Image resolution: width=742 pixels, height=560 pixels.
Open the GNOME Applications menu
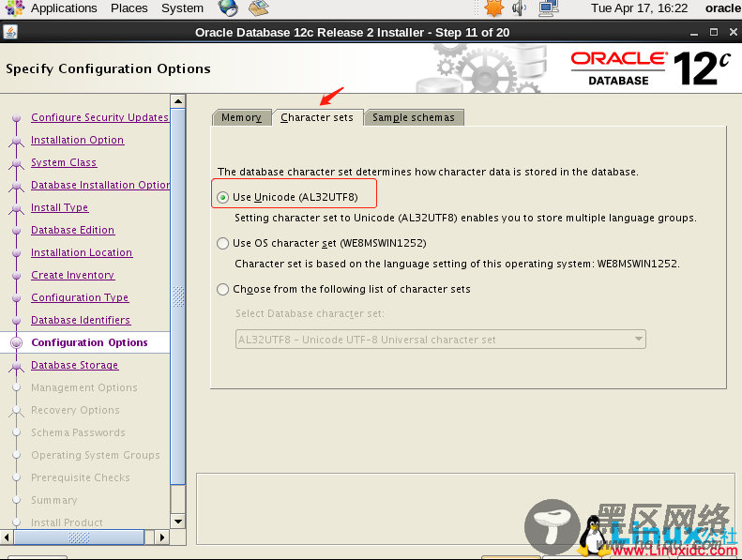tap(64, 8)
